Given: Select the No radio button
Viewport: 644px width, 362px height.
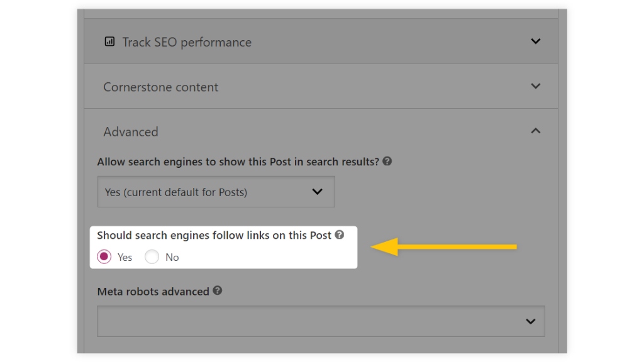Looking at the screenshot, I should pos(152,257).
